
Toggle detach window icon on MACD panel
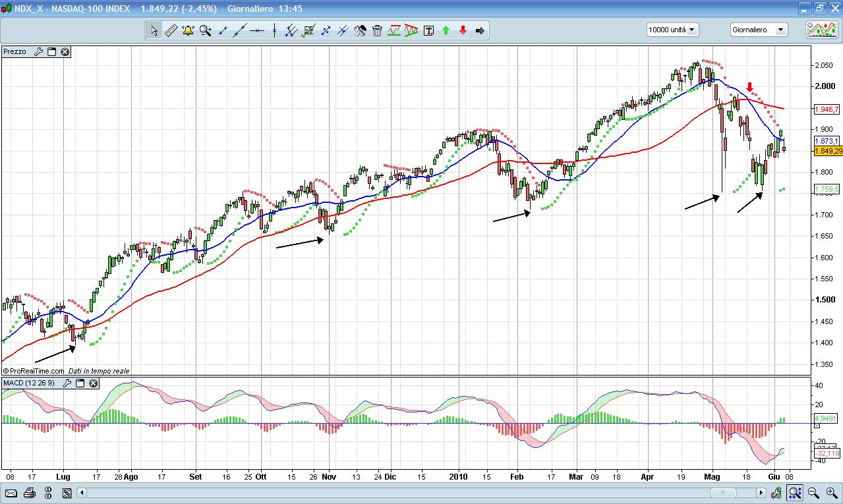[80, 383]
